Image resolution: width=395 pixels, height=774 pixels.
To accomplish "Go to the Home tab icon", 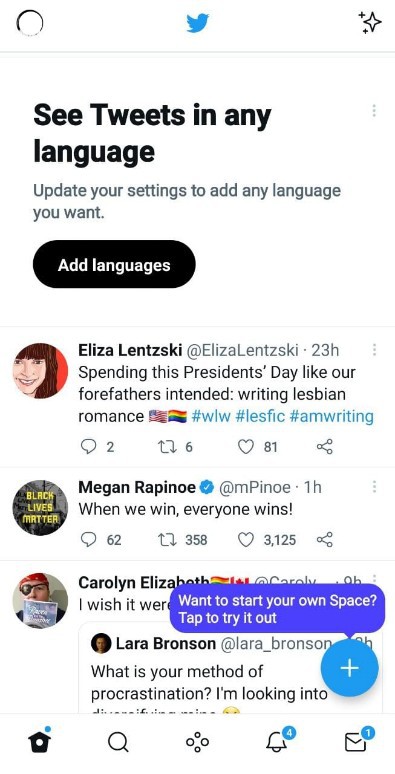I will [39, 740].
